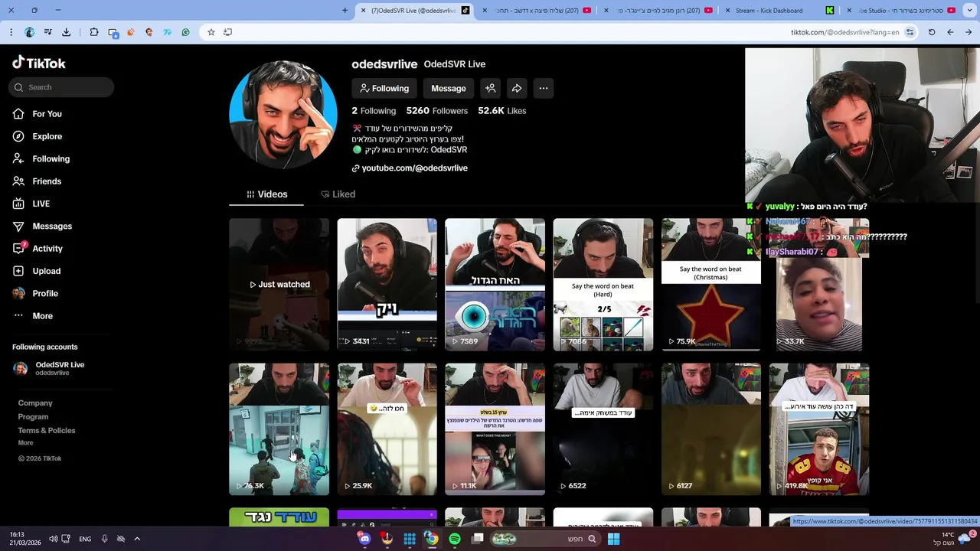Click the profile avatar picture
Screen dimensions: 980x551
[x=283, y=115]
